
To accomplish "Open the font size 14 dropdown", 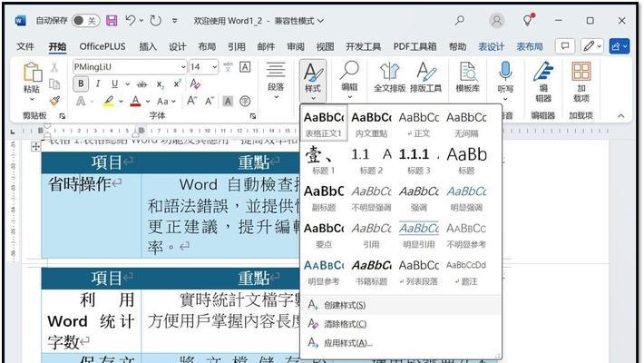I will [214, 67].
